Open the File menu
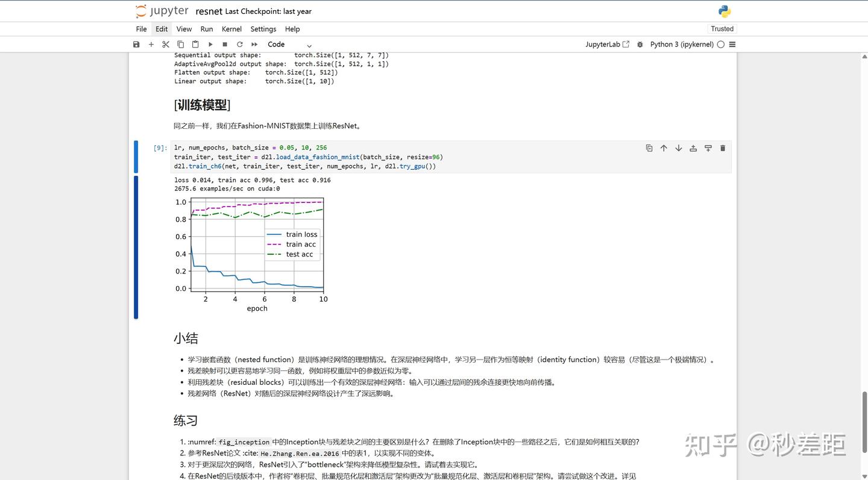The height and width of the screenshot is (480, 868). 140,28
